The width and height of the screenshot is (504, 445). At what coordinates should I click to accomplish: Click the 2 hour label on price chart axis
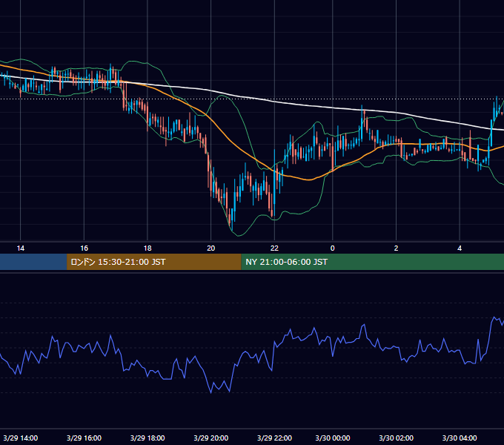point(396,248)
